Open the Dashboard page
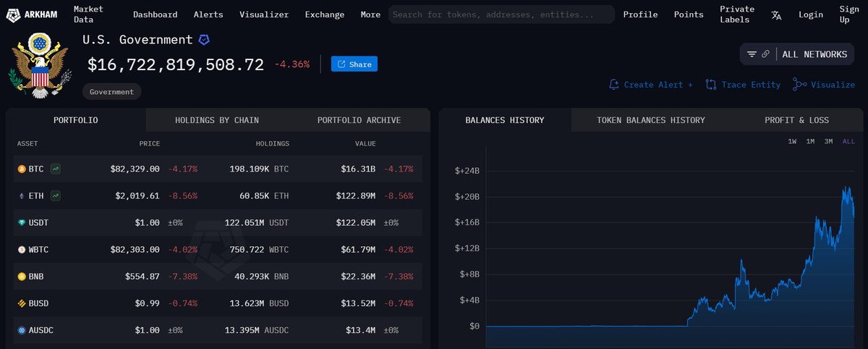The image size is (868, 349). [155, 14]
